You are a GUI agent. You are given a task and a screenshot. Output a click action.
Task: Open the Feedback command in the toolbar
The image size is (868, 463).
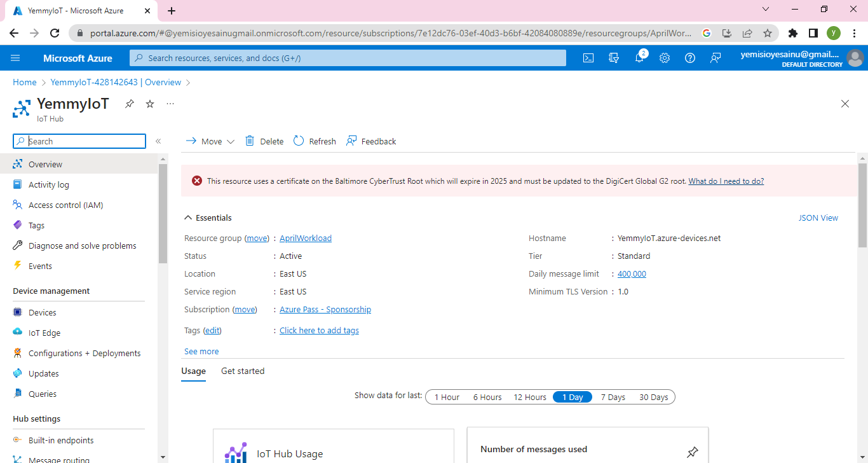(371, 141)
